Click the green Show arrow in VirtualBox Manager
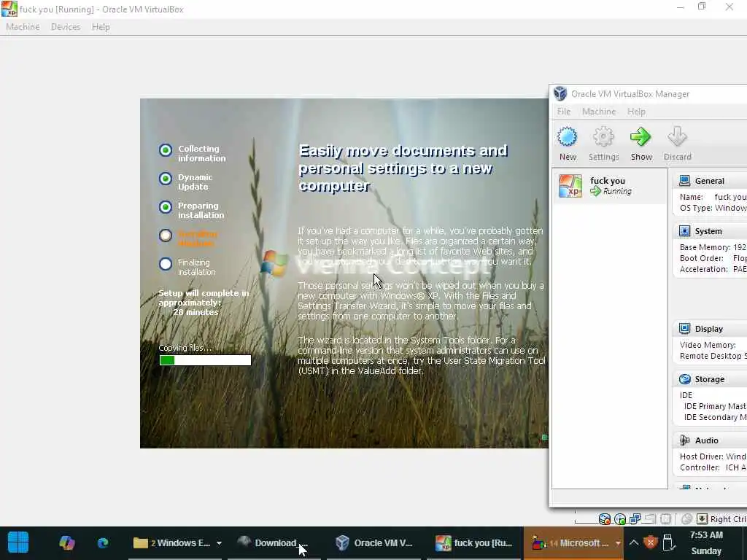The image size is (747, 560). (640, 137)
